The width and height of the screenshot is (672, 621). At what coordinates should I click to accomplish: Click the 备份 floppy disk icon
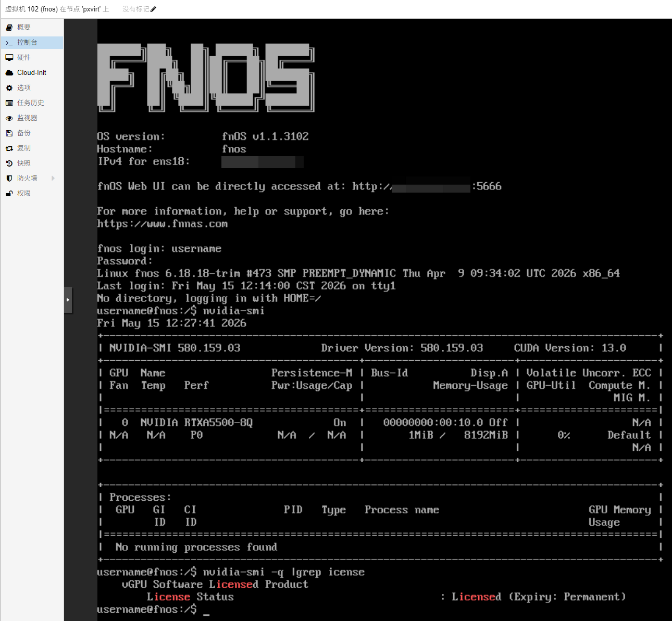9,133
